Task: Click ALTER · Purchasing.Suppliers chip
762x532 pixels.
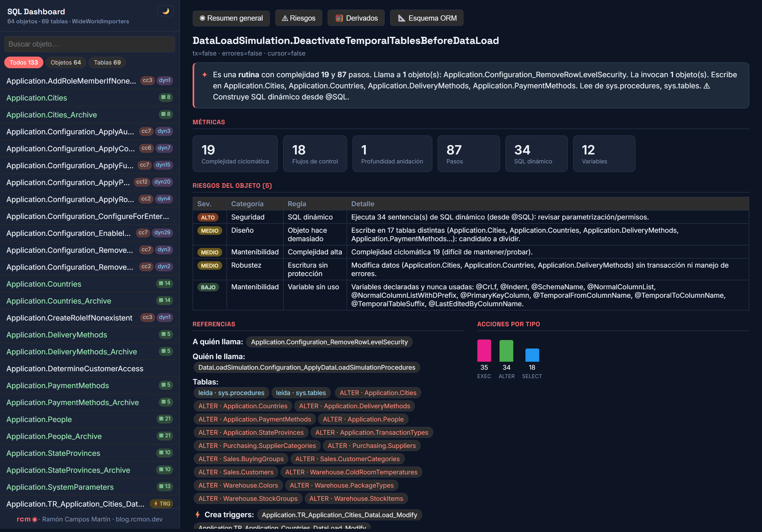Action: point(372,446)
